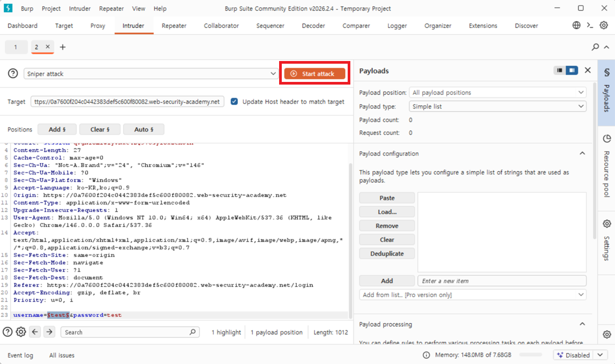
Task: Click Remove payload button
Action: click(387, 226)
